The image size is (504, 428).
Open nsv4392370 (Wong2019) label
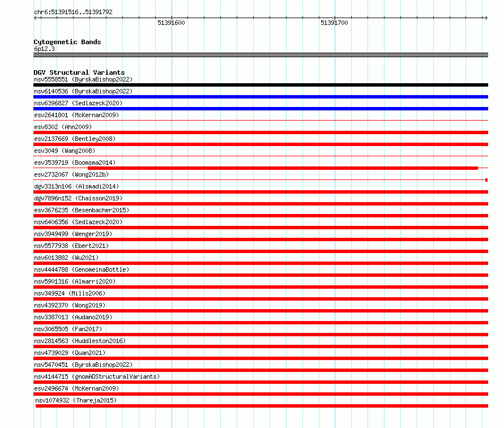pyautogui.click(x=70, y=305)
